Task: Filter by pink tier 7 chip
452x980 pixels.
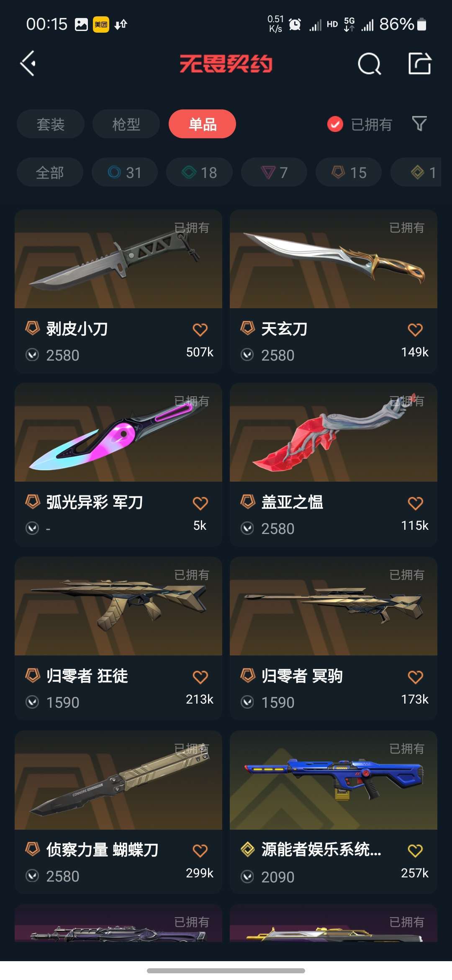Action: pyautogui.click(x=274, y=172)
